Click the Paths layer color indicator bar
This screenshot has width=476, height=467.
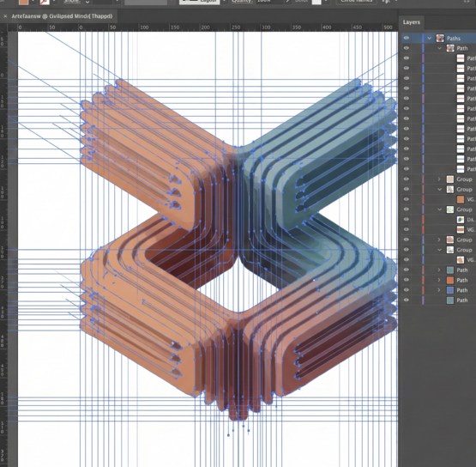pyautogui.click(x=423, y=38)
